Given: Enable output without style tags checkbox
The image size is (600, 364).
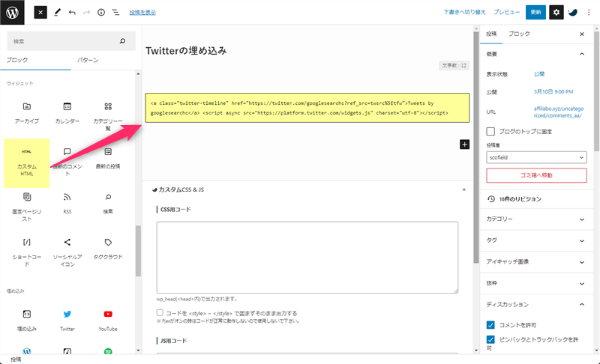Looking at the screenshot, I should (x=160, y=312).
